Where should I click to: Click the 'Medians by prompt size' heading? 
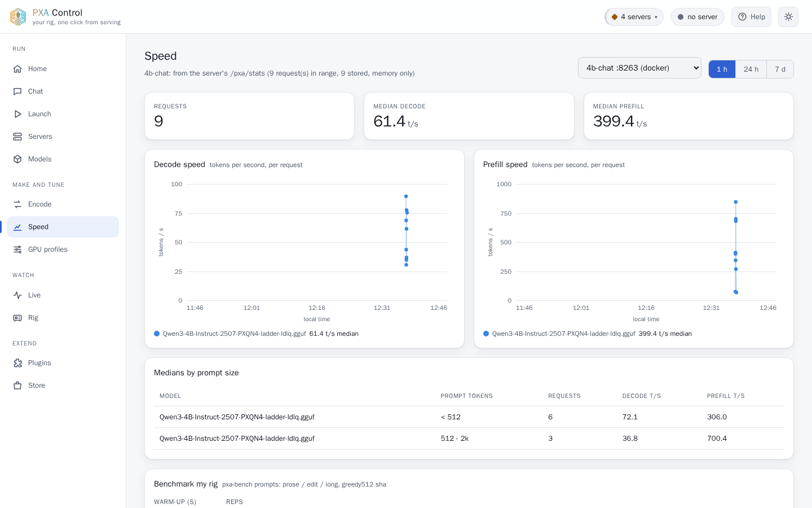click(x=196, y=373)
